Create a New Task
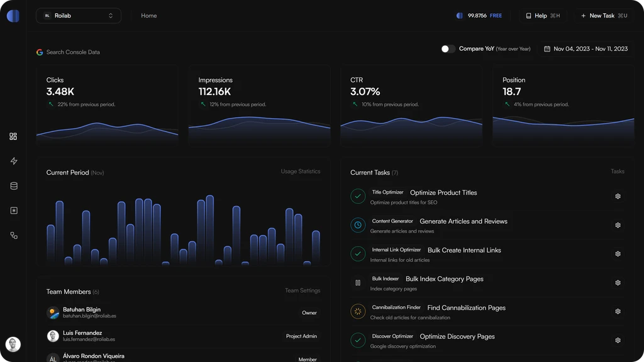 click(602, 15)
